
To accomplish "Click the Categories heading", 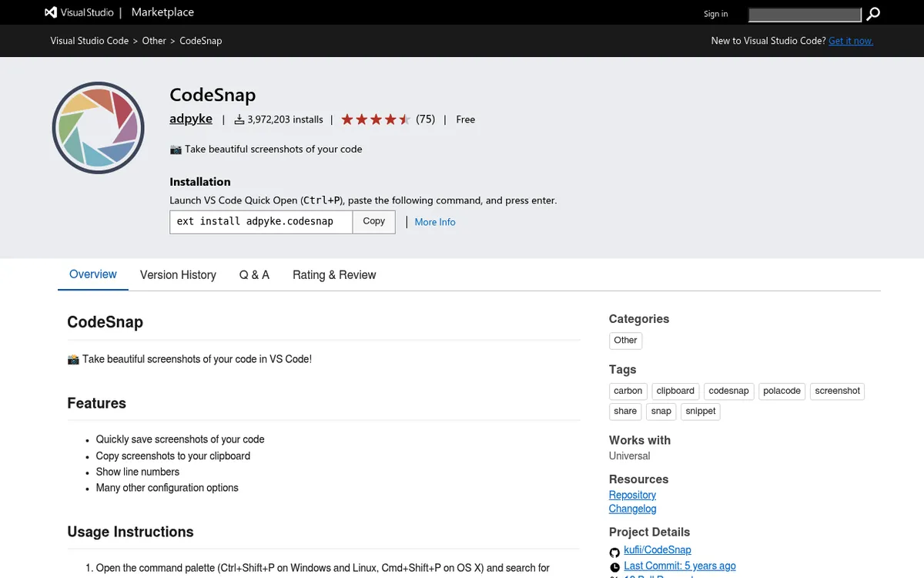I will (639, 319).
